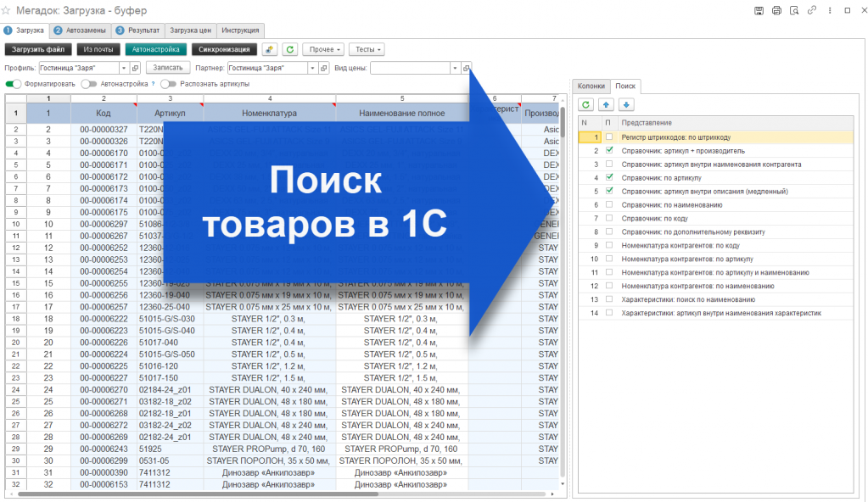Toggle the Форматировать switch off
The image size is (868, 502).
[x=14, y=84]
